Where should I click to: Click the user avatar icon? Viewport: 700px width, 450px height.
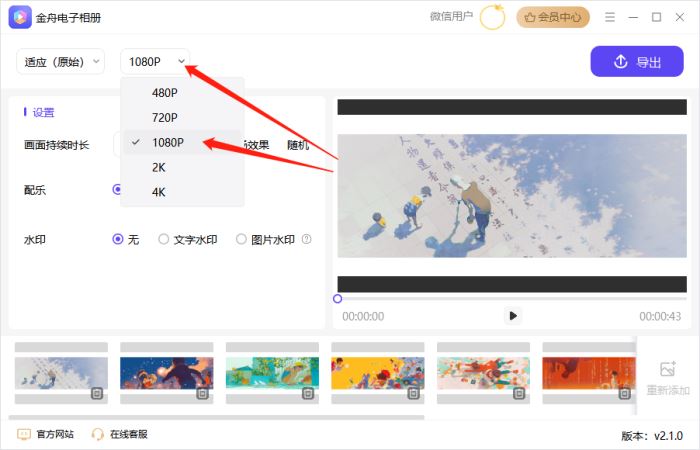pyautogui.click(x=493, y=17)
